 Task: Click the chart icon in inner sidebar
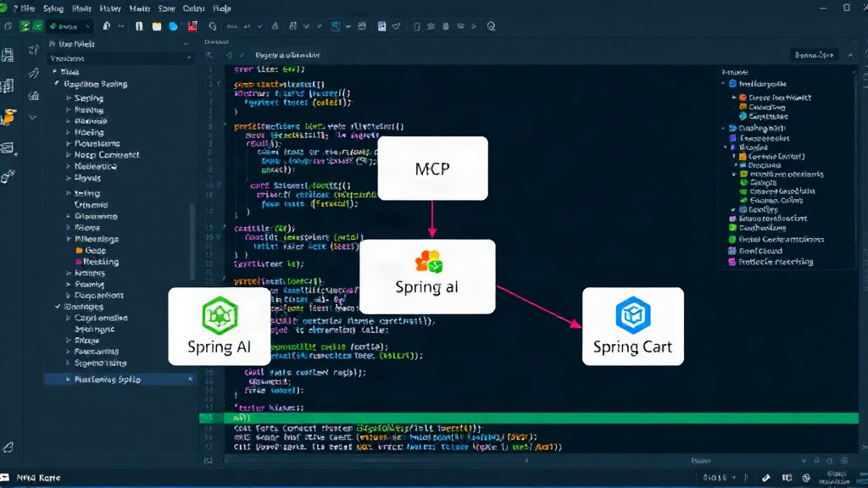click(x=34, y=96)
